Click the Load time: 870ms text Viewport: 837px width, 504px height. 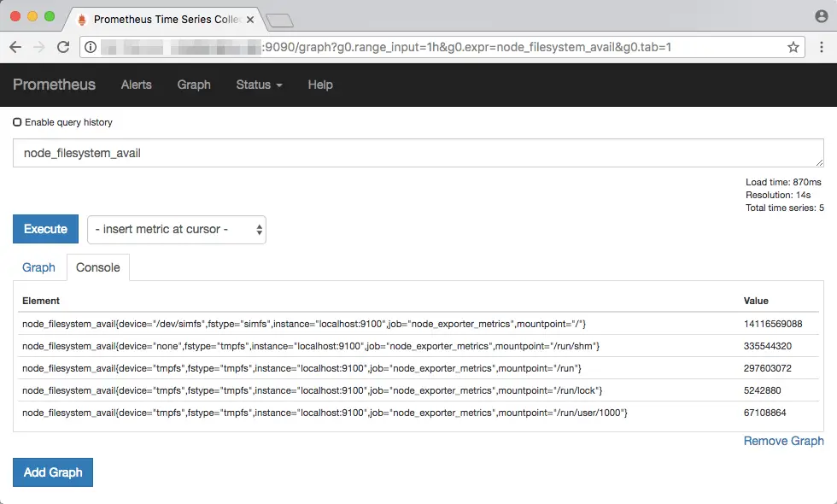[x=784, y=182]
